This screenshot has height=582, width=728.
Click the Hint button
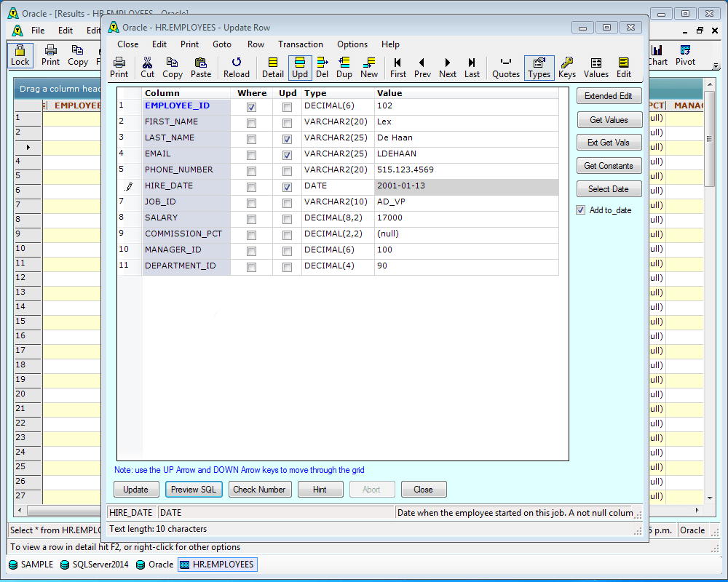(320, 489)
